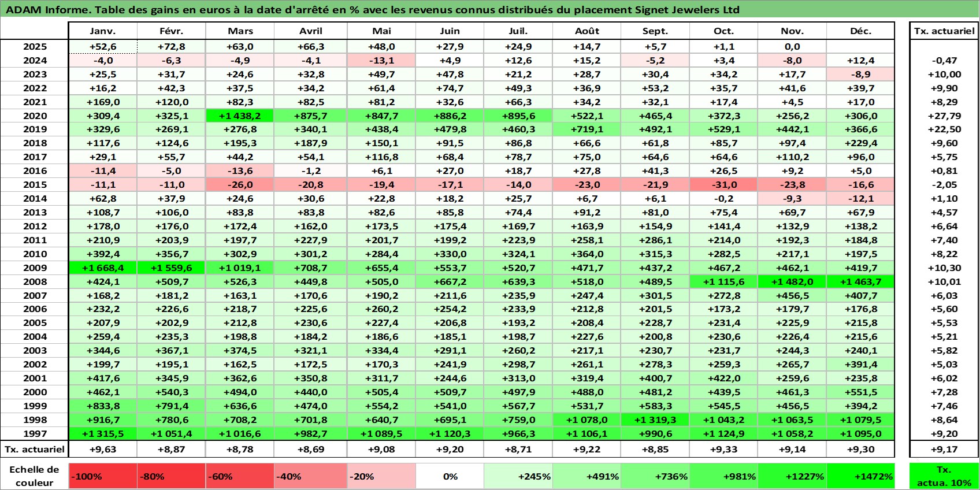Select the Août column header
Viewport: 980px width, 490px height.
pos(587,31)
